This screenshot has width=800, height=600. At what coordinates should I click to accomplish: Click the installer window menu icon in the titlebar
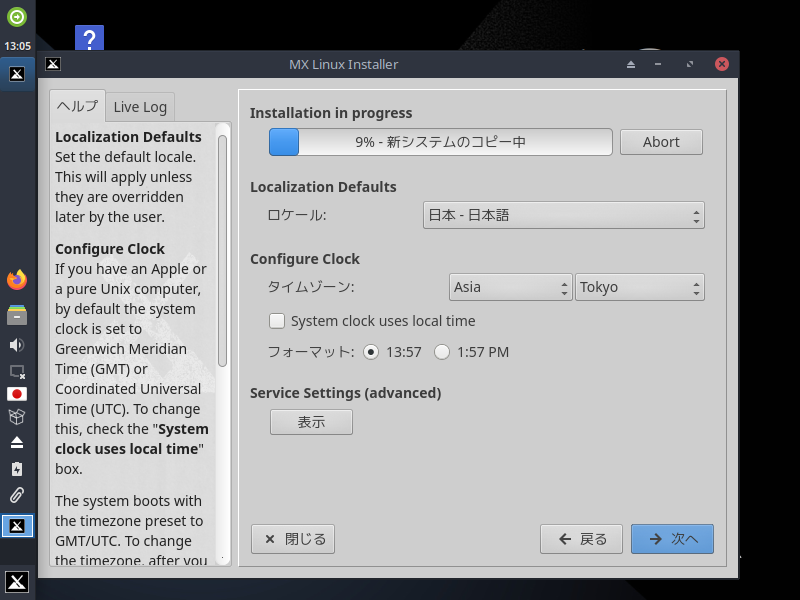pos(53,64)
